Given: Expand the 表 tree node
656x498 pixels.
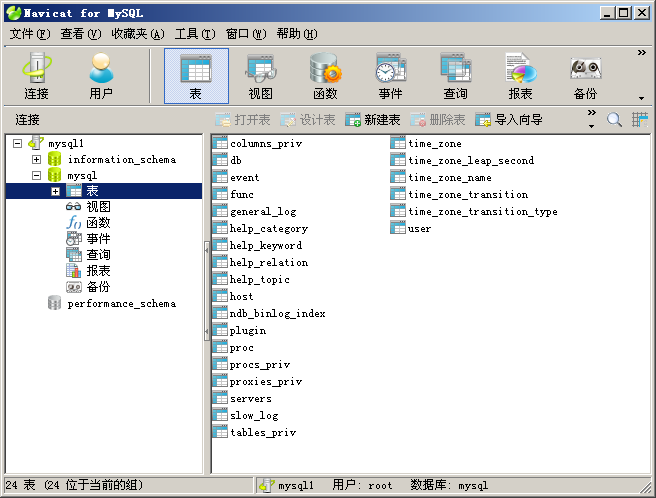Looking at the screenshot, I should [x=55, y=191].
